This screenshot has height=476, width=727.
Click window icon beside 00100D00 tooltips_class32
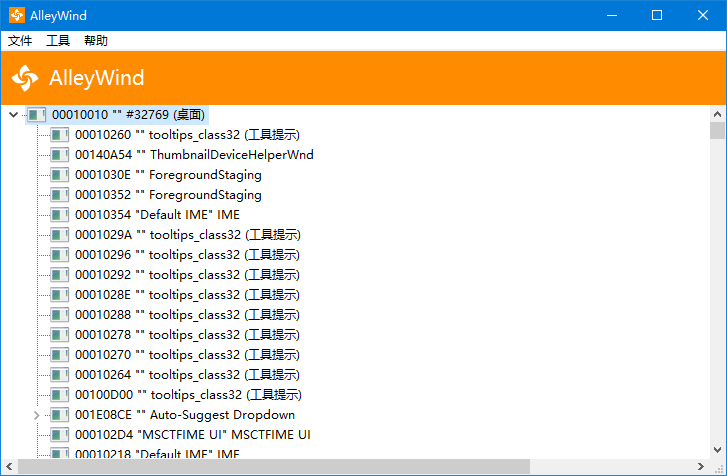60,394
